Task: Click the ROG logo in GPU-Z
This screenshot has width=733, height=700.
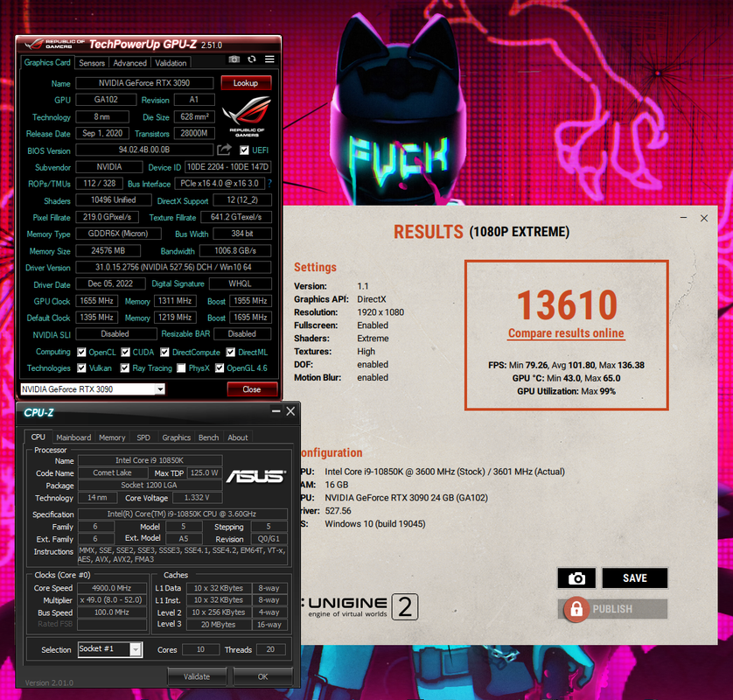Action: point(247,116)
